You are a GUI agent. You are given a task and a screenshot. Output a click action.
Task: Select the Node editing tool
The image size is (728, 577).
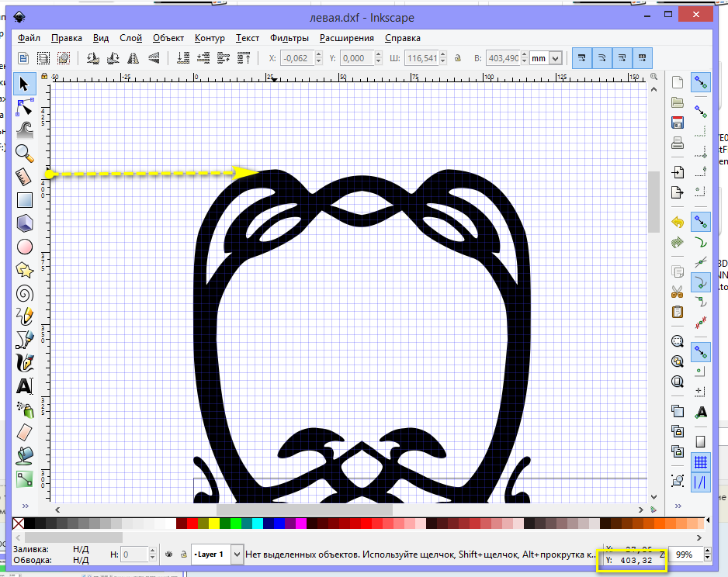(x=24, y=108)
